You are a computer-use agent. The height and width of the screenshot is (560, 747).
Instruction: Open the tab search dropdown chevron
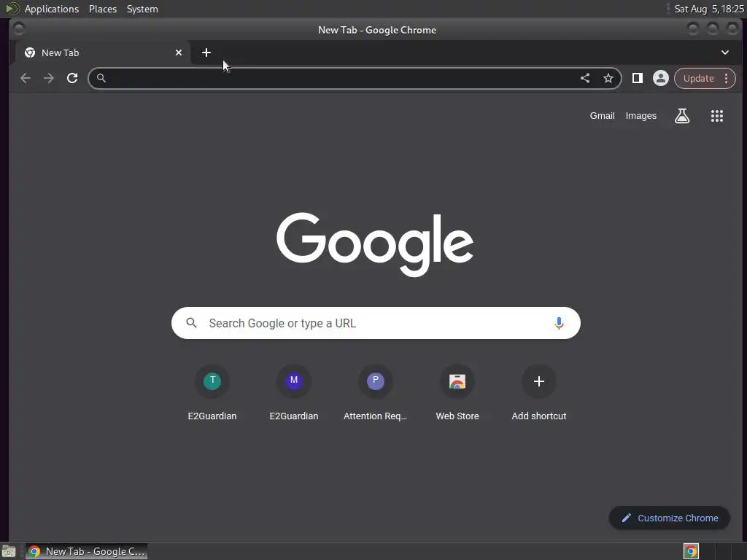click(x=724, y=52)
